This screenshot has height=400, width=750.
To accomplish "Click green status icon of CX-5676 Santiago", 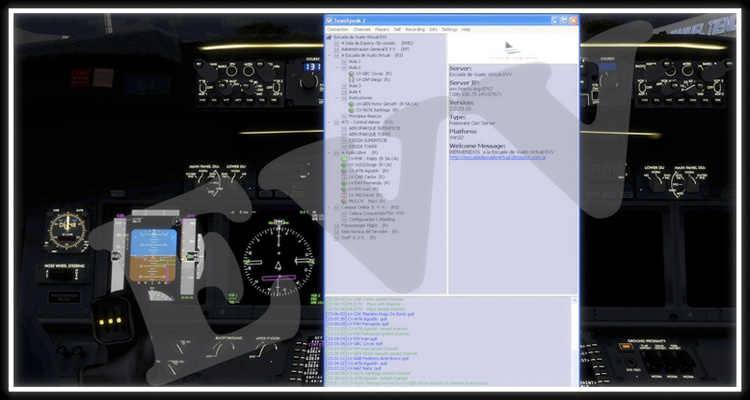I will pos(352,110).
